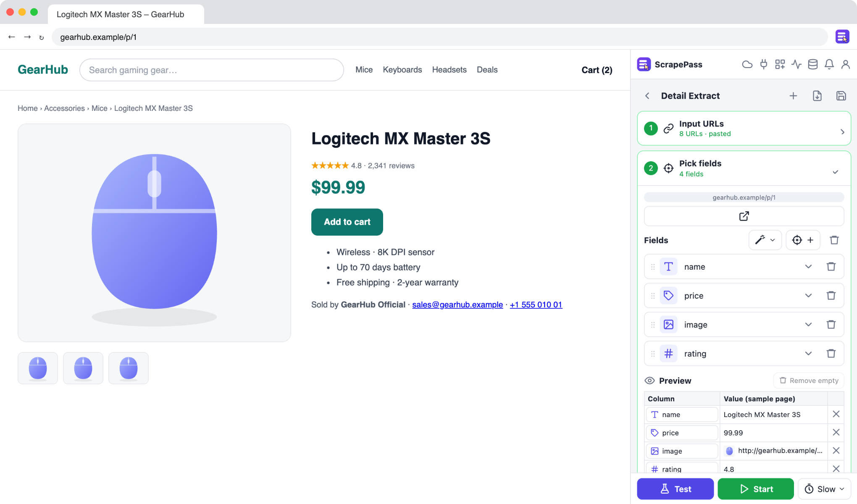Add a field with target picker button
This screenshot has width=857, height=504.
(803, 240)
